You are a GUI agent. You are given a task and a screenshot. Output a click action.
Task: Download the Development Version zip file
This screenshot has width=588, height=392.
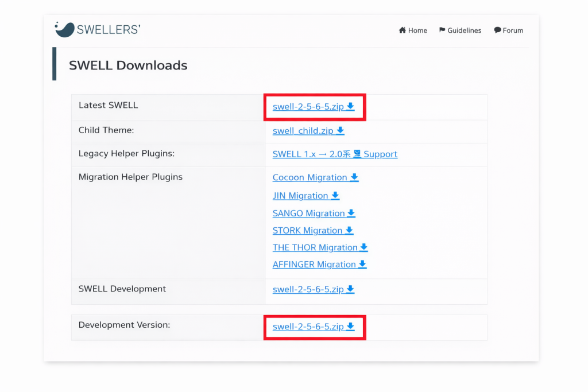click(308, 327)
